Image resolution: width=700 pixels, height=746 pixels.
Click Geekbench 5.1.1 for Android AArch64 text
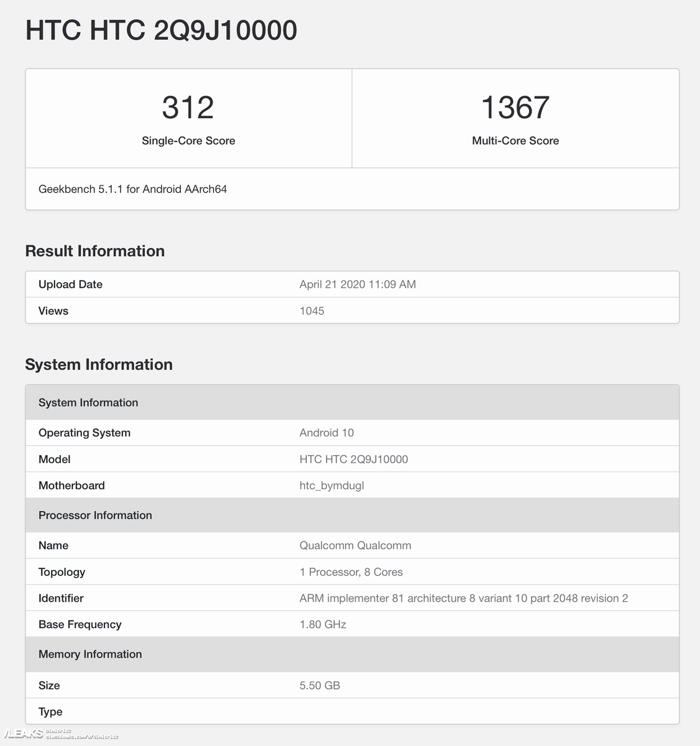132,189
